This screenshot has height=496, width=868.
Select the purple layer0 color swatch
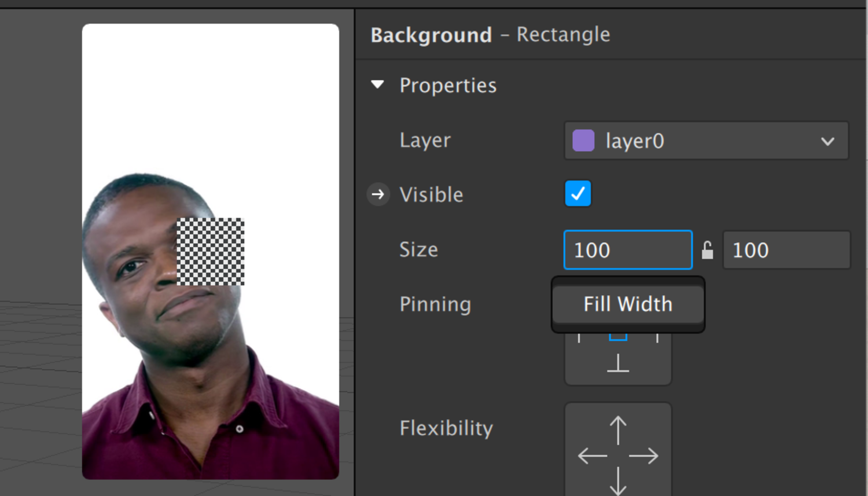tap(583, 140)
